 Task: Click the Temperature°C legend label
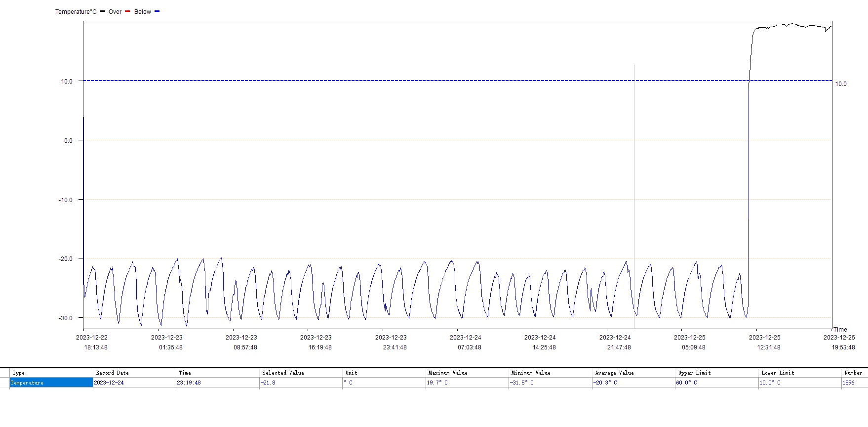click(76, 12)
